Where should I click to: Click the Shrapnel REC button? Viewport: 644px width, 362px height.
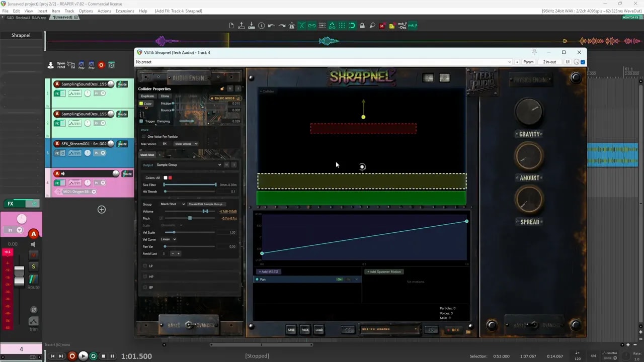[453, 330]
